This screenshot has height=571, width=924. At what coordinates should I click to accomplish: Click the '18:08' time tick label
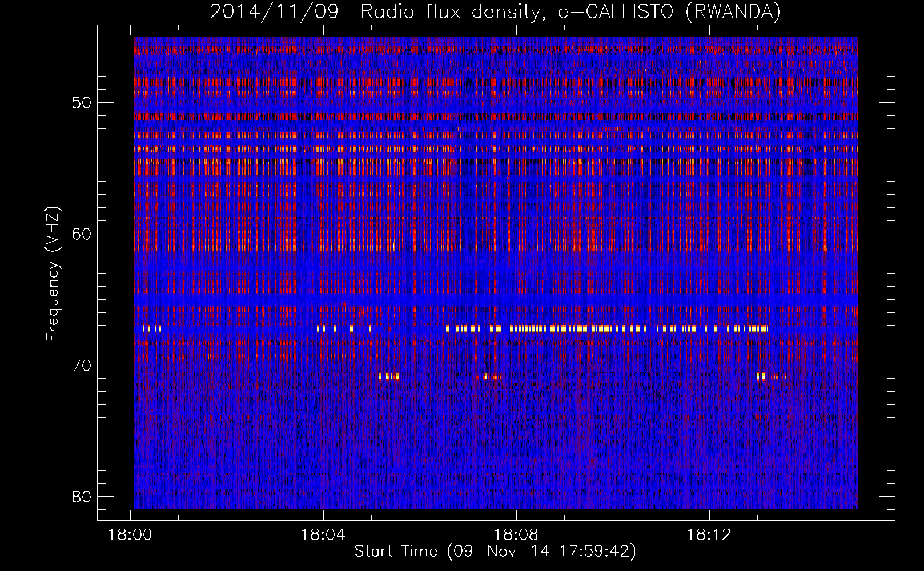click(x=516, y=535)
